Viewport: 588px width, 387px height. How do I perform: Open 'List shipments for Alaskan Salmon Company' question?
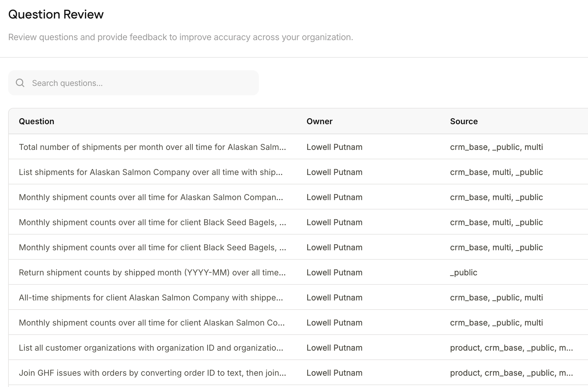(x=151, y=172)
